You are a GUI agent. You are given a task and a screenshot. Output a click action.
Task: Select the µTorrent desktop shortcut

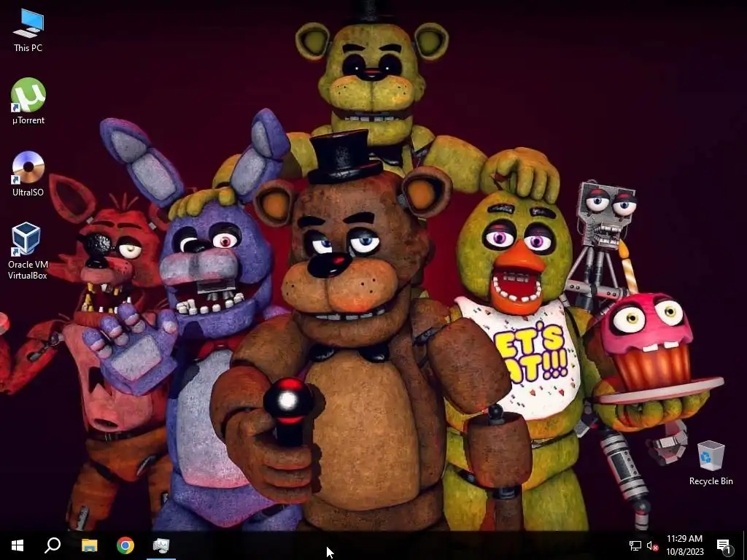pyautogui.click(x=28, y=101)
